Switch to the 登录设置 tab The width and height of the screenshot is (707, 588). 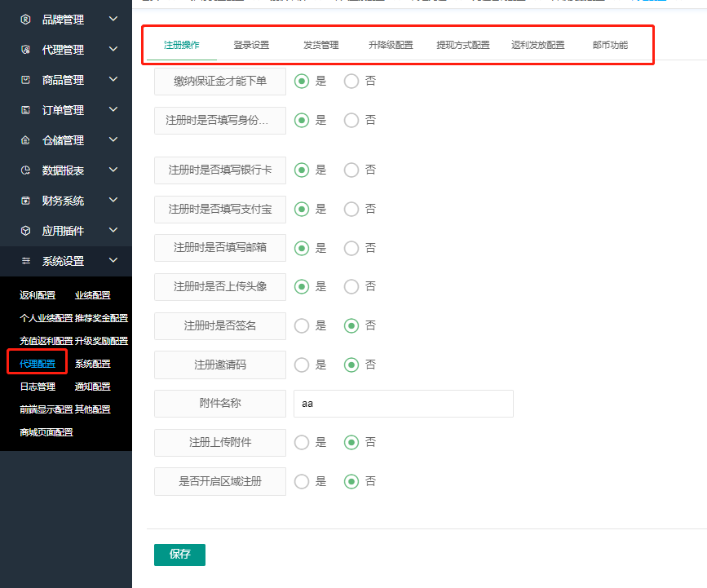pyautogui.click(x=251, y=46)
